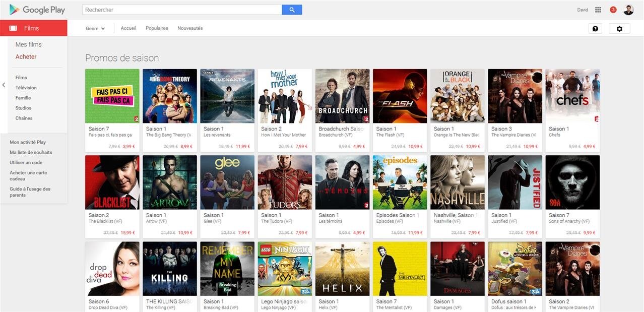The width and height of the screenshot is (644, 312).
Task: Open Mes films in sidebar
Action: click(29, 44)
